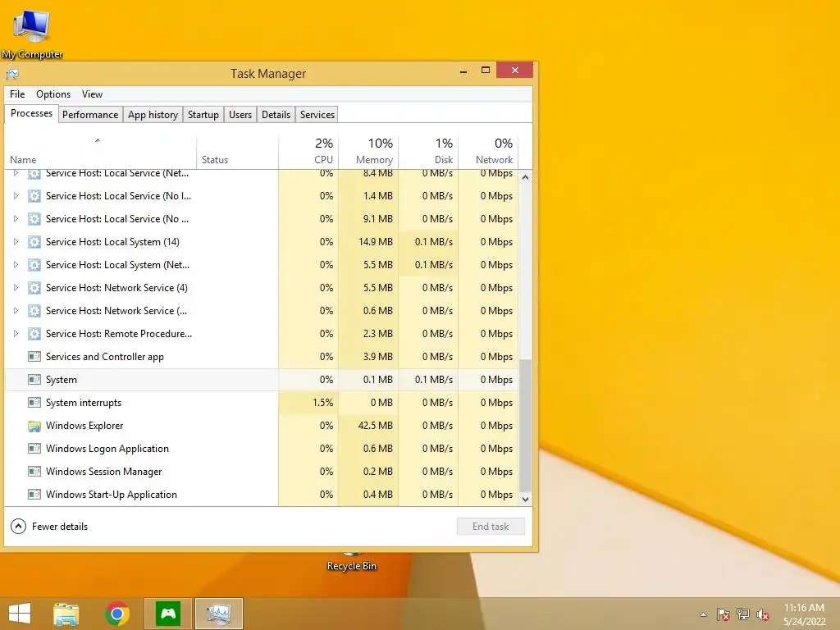This screenshot has height=630, width=840.
Task: Expand Service Host: Remote Procedure...
Action: click(16, 335)
